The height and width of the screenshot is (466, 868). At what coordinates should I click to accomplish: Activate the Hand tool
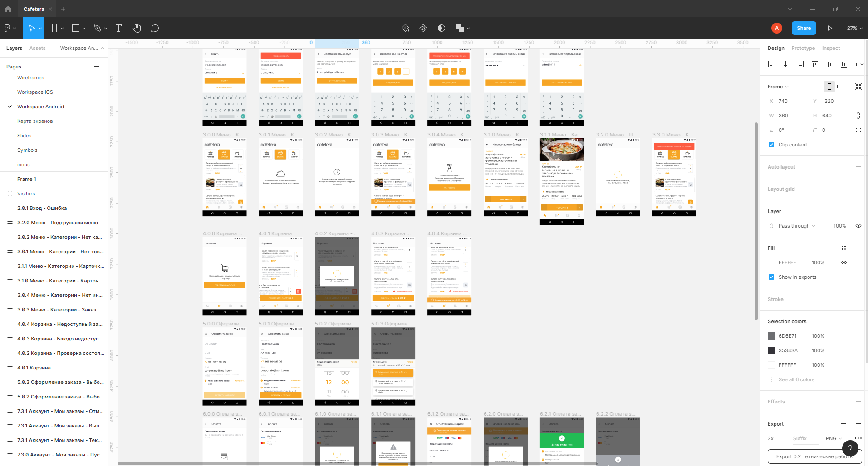coord(137,28)
